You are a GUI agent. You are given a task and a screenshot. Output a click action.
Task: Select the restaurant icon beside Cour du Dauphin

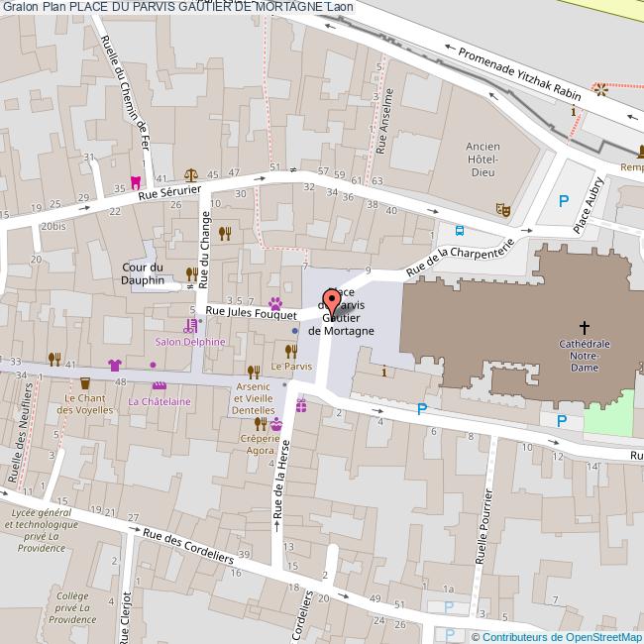pyautogui.click(x=190, y=273)
